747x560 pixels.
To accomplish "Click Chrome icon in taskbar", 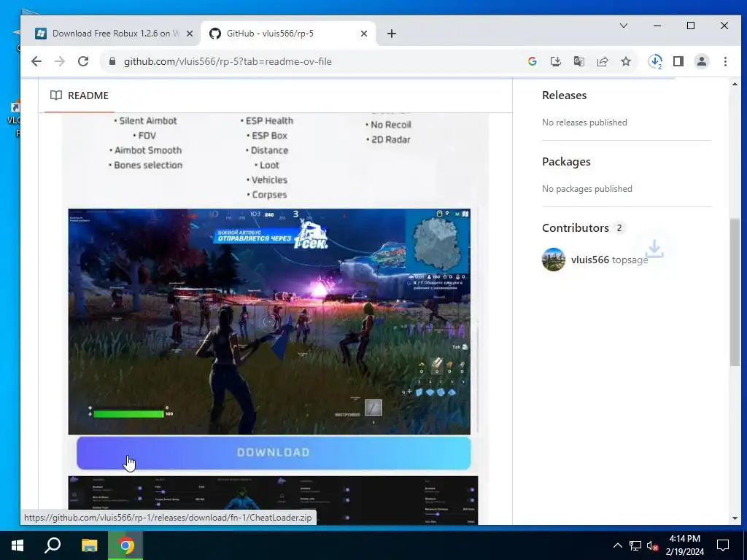I will point(125,545).
